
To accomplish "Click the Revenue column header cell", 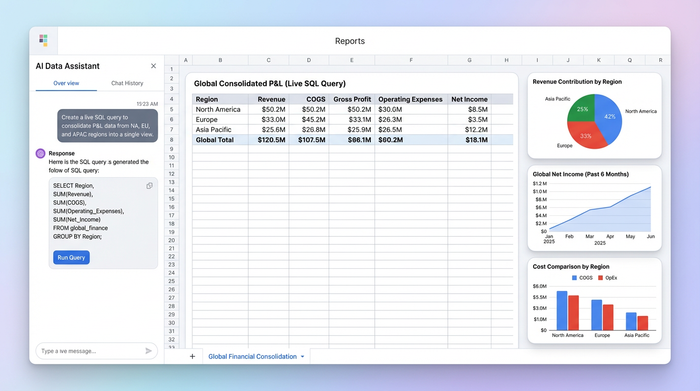I will pos(269,99).
